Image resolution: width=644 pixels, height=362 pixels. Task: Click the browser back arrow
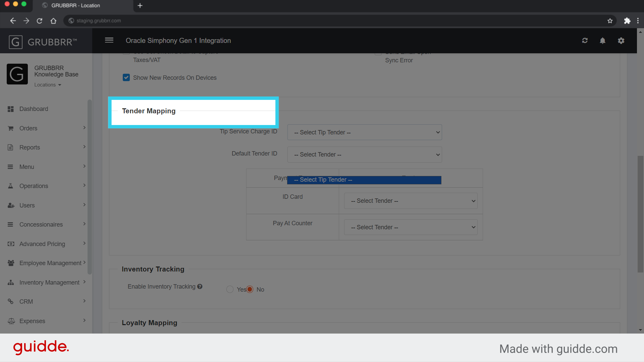click(x=13, y=21)
